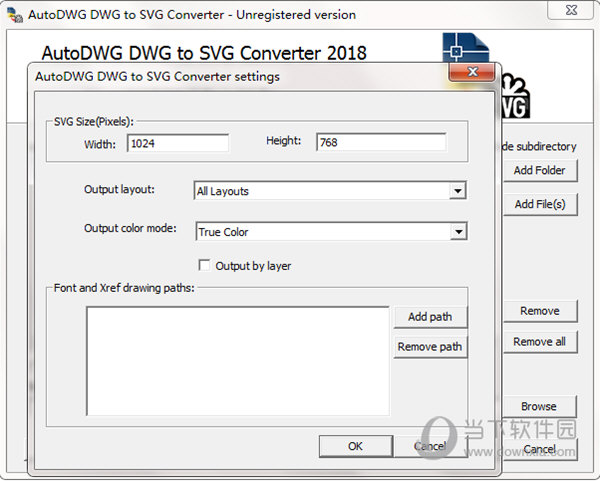The image size is (600, 481).
Task: Select the True Color combo box text
Action: [x=223, y=232]
